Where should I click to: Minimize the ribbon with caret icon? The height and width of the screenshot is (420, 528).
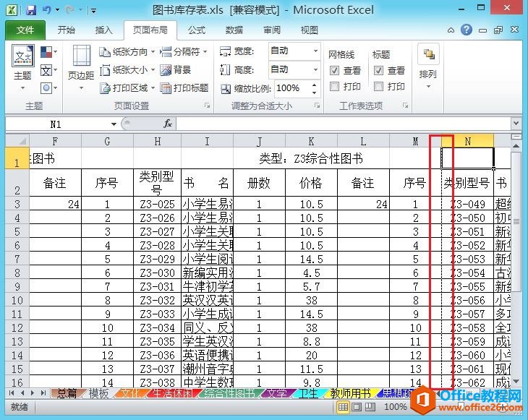pyautogui.click(x=451, y=30)
